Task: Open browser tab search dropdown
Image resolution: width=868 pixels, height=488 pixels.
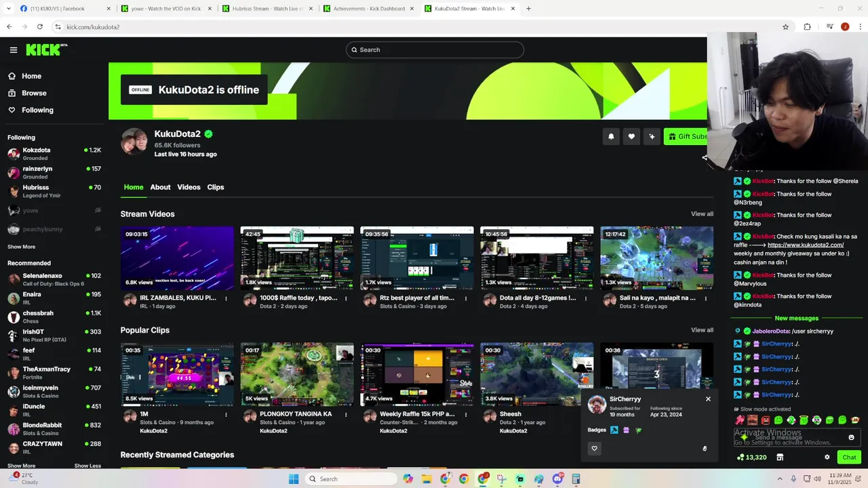Action: coord(9,9)
